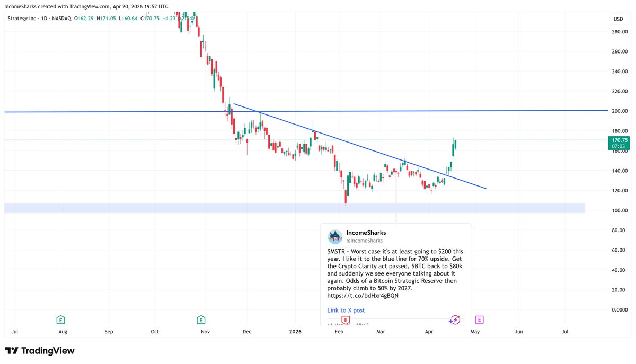Viewport: 636px width, 364px height.
Task: Click the Nov label on time axis
Action: [206, 332]
